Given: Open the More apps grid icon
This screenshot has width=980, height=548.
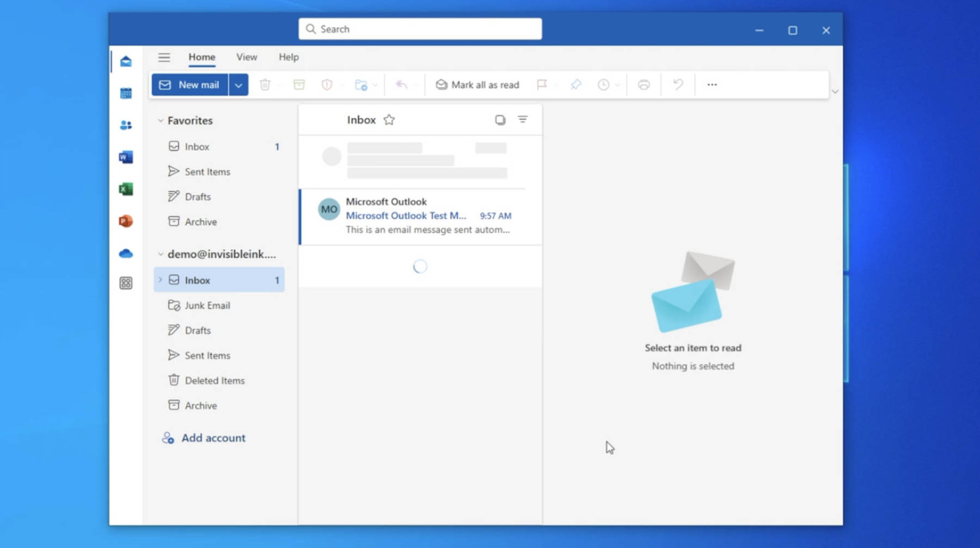Looking at the screenshot, I should point(126,283).
